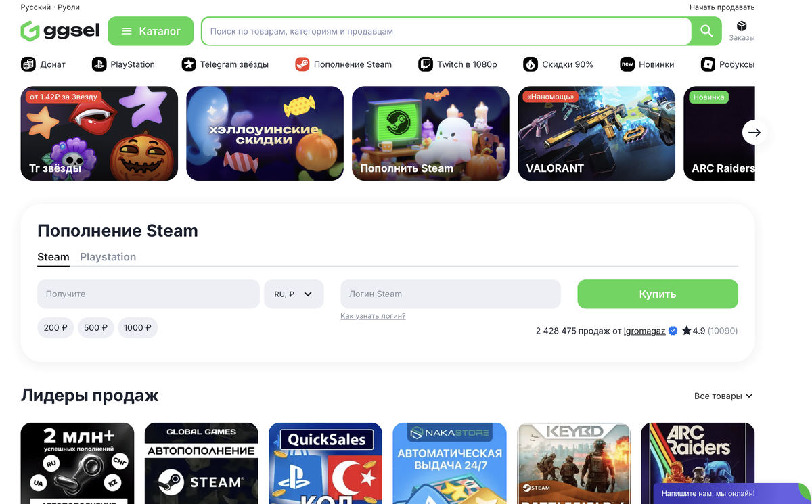Open the Donate category icon
Viewport: 812px width, 504px height.
click(28, 64)
